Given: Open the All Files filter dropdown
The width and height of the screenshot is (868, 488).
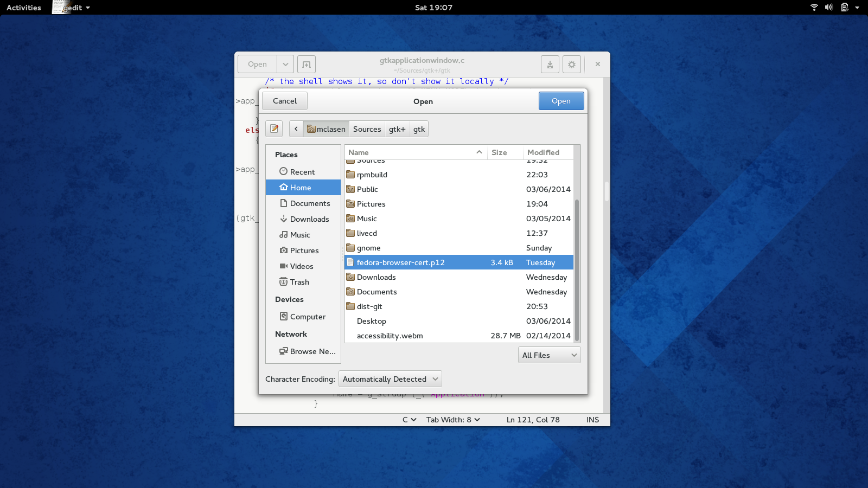Looking at the screenshot, I should [549, 355].
